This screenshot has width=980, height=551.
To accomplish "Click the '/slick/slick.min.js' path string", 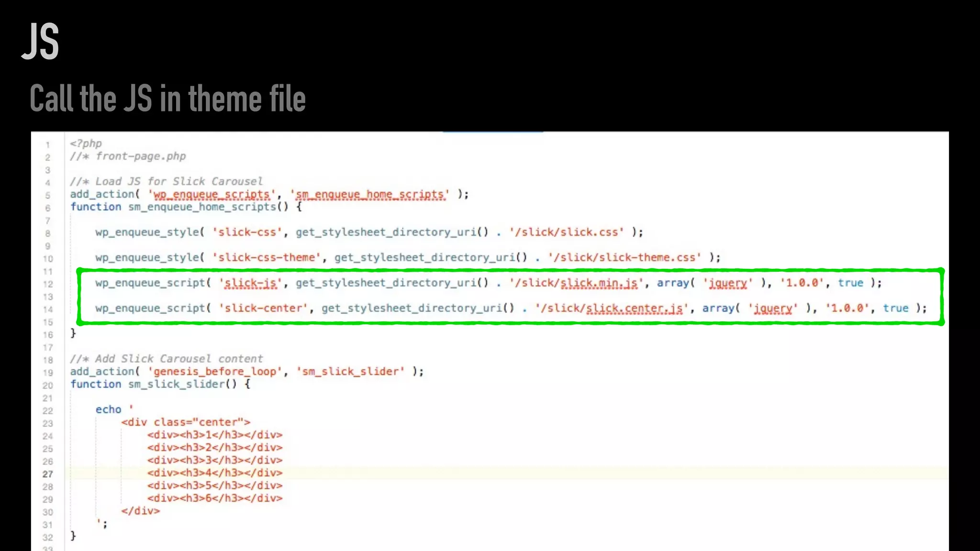I will click(576, 283).
